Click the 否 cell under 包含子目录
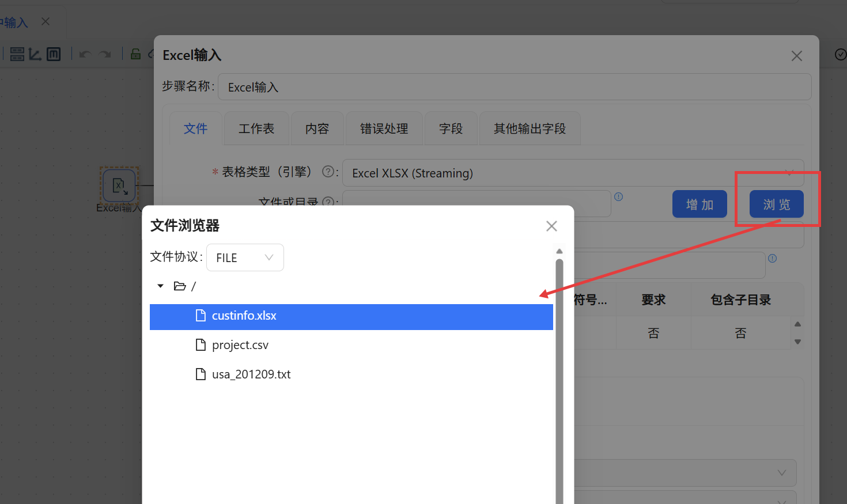The height and width of the screenshot is (504, 847). (x=741, y=333)
